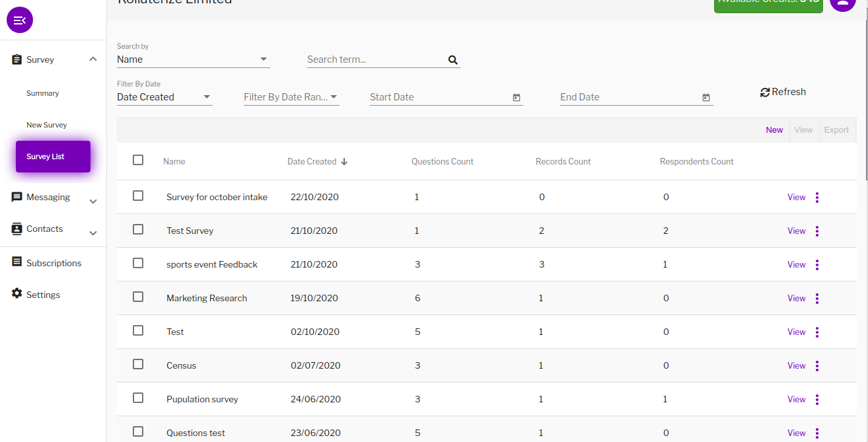The width and height of the screenshot is (868, 442).
Task: Open the user profile avatar
Action: point(842,3)
